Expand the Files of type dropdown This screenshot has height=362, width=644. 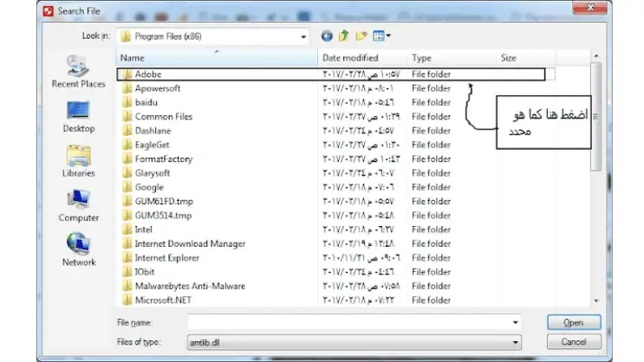pos(515,342)
